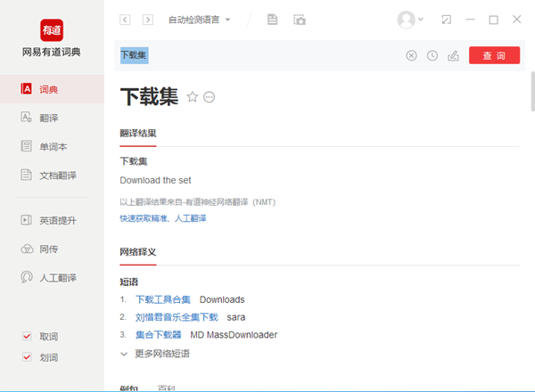This screenshot has width=535, height=392.
Task: Toggle the 取词 checkbox
Action: pos(27,337)
